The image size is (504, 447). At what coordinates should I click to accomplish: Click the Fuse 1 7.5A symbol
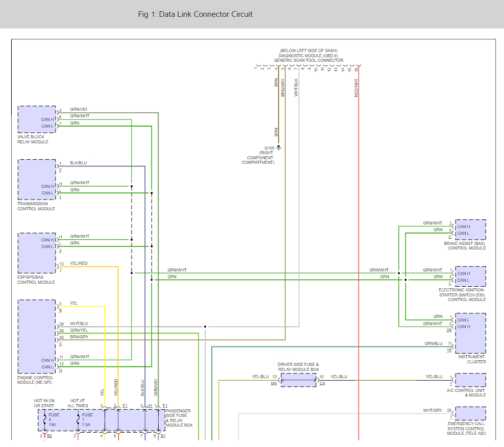(x=78, y=420)
